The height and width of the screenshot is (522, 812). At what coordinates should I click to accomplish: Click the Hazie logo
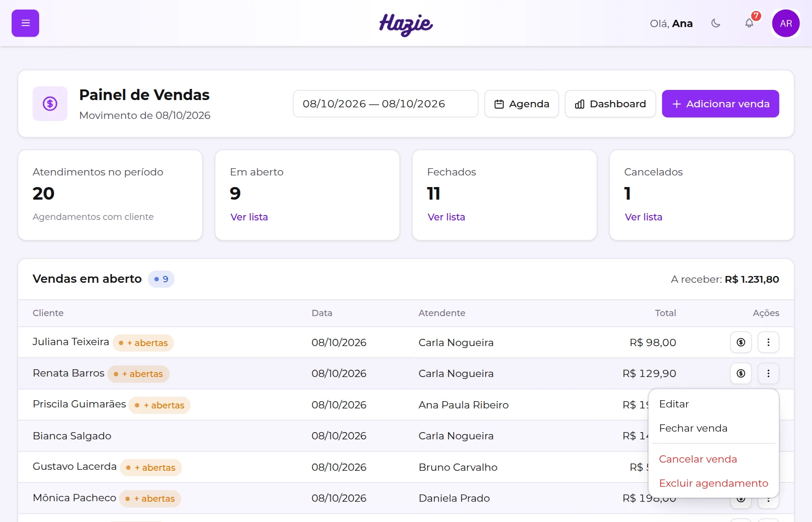[406, 24]
